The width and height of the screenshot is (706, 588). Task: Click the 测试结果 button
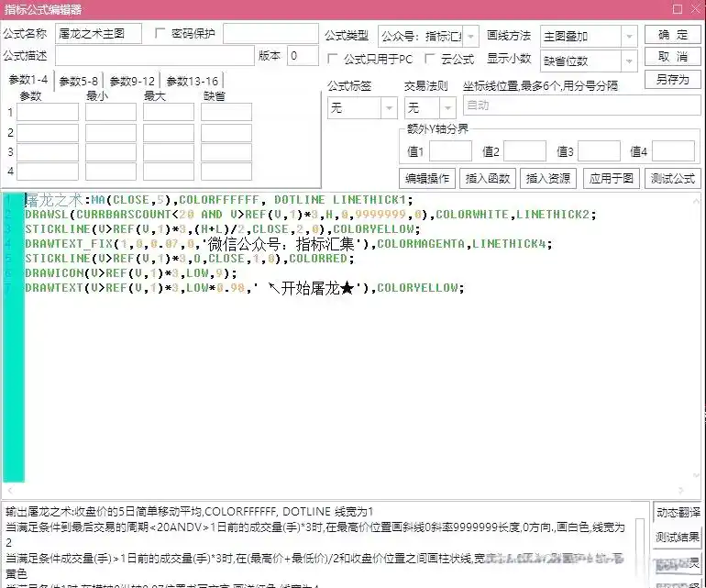point(678,537)
